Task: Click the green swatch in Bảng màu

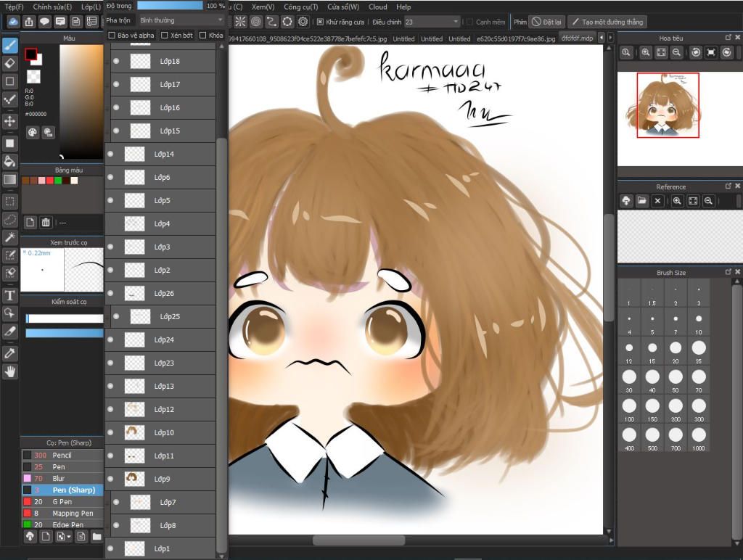Action: (58, 181)
